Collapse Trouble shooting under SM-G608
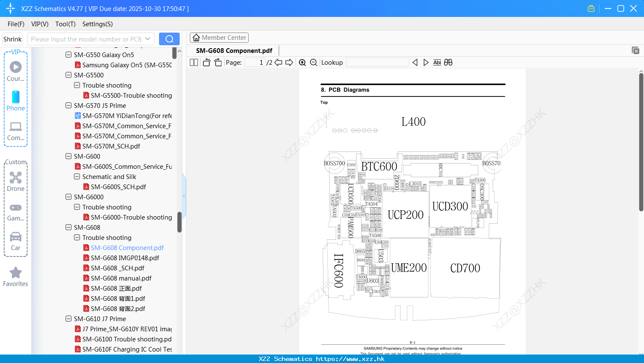This screenshot has width=644, height=363. pos(77,237)
